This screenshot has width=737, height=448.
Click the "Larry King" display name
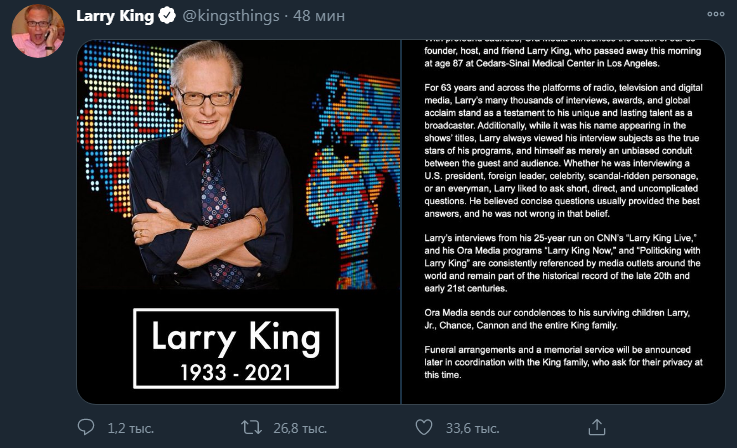point(114,17)
